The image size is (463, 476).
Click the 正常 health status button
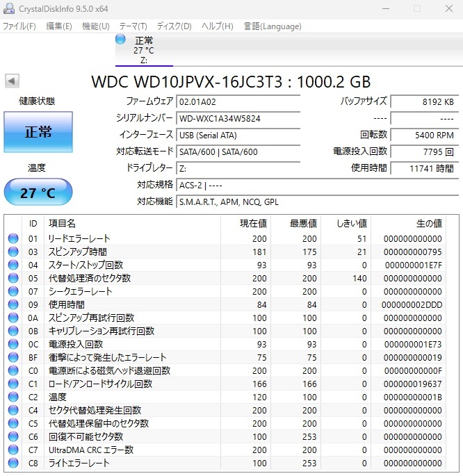(x=38, y=132)
